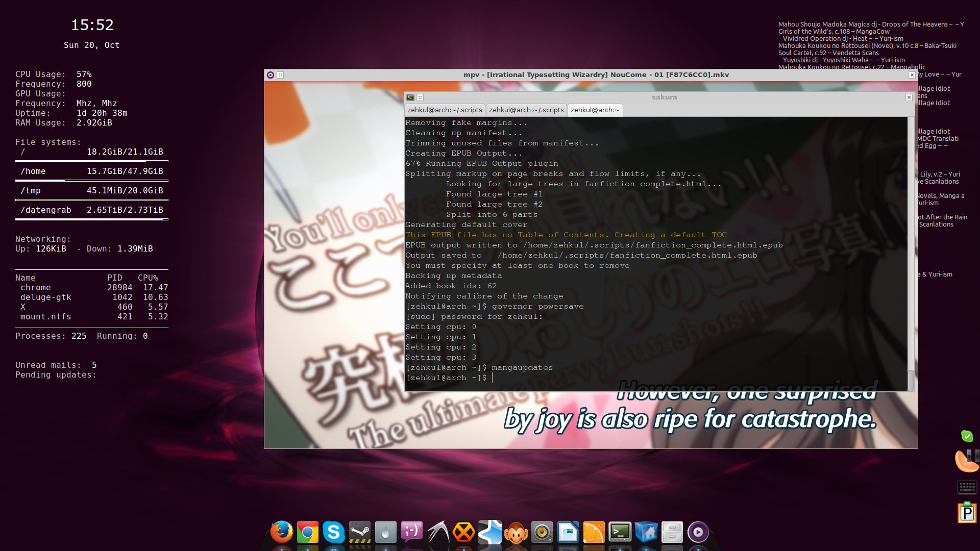Click the Clementine orange tray icon

tap(966, 461)
